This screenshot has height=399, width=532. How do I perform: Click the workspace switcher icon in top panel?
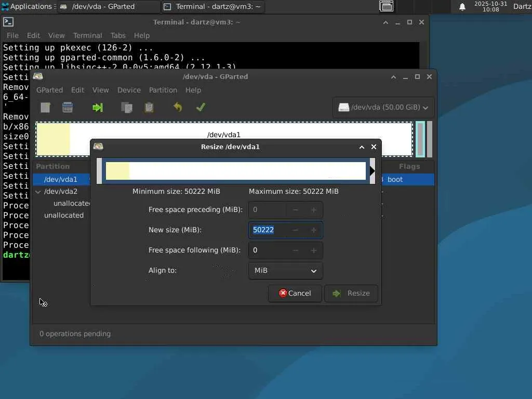coord(386,6)
